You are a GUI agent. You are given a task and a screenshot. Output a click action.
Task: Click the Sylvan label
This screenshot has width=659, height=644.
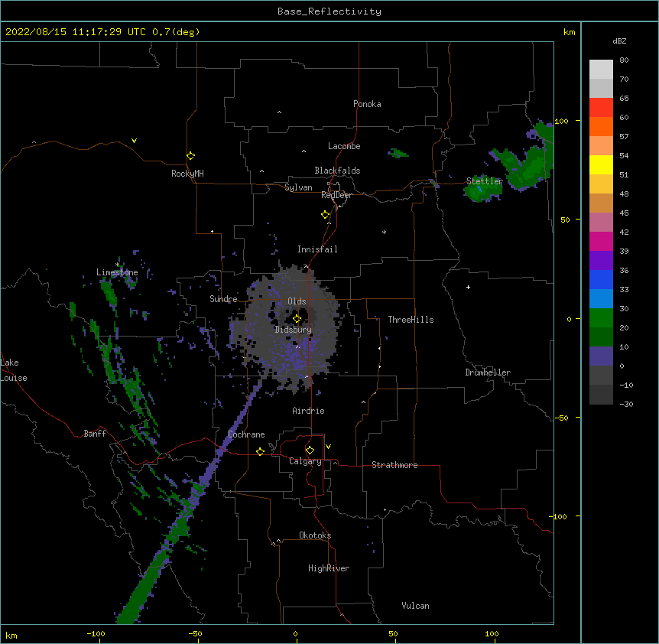point(298,187)
